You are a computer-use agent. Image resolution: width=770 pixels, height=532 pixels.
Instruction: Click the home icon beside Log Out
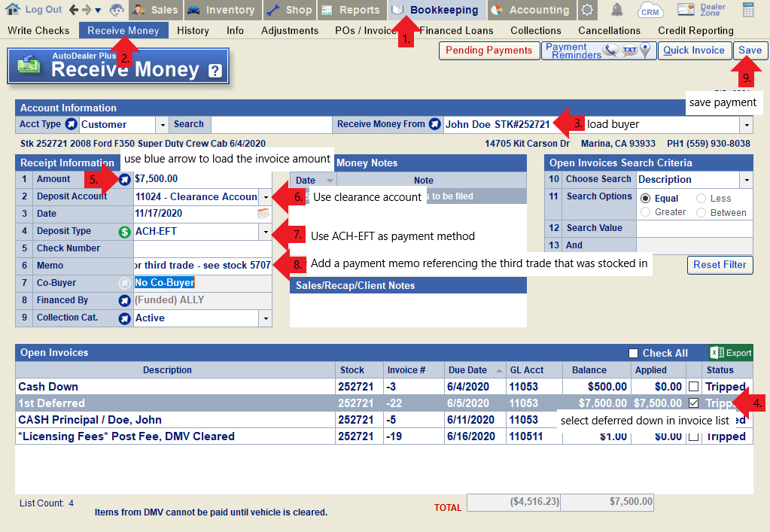(13, 9)
